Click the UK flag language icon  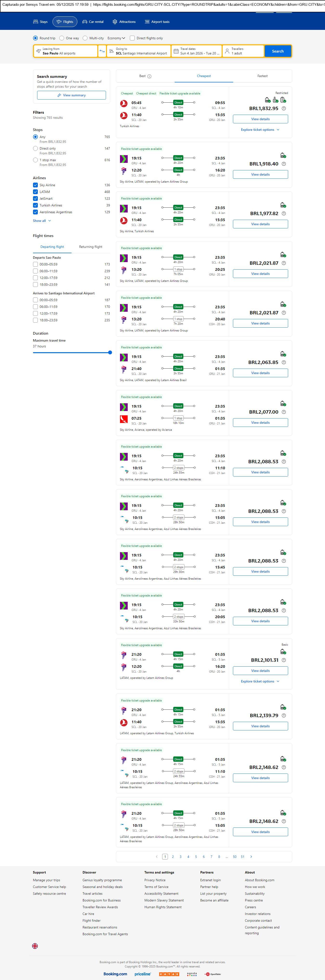35,946
